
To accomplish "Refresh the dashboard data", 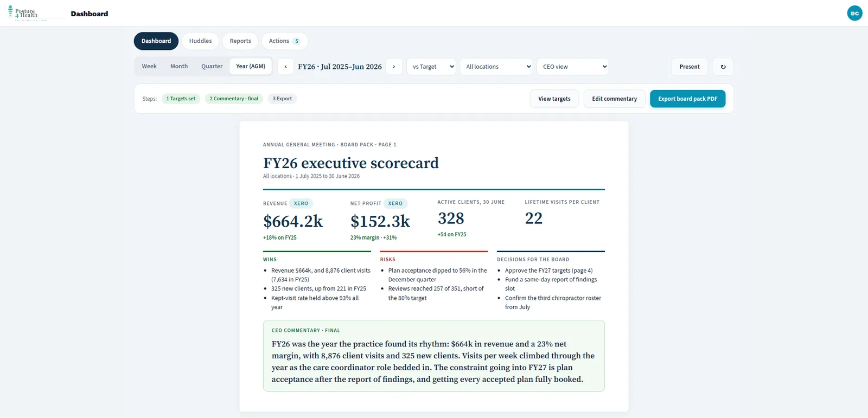I will (x=723, y=67).
